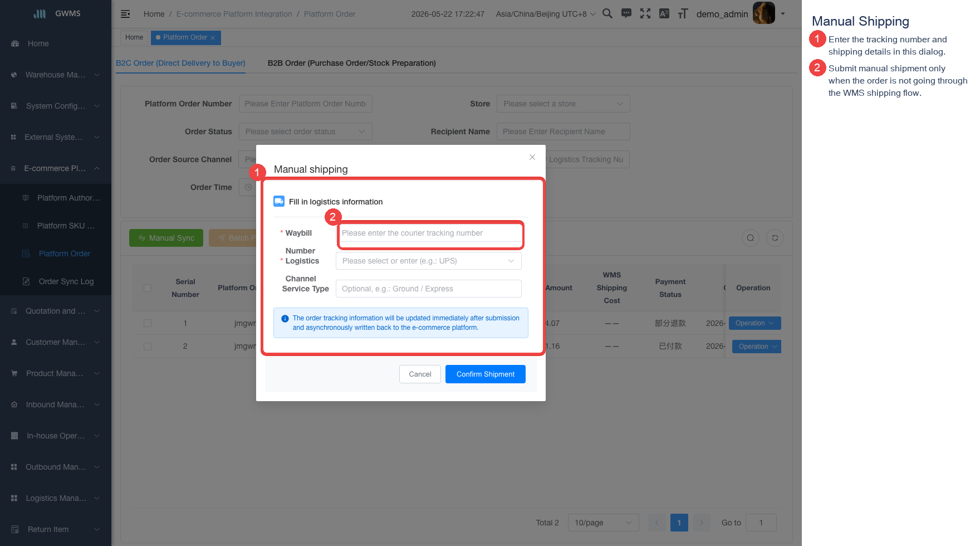The image size is (980, 546).
Task: Click the Logistics Tracking Number input
Action: [x=587, y=159]
